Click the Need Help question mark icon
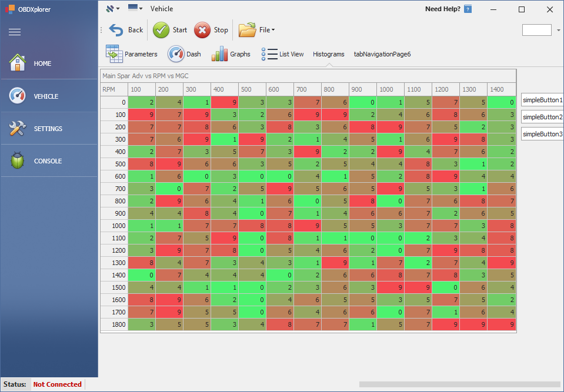The height and width of the screenshot is (392, 564). (468, 9)
